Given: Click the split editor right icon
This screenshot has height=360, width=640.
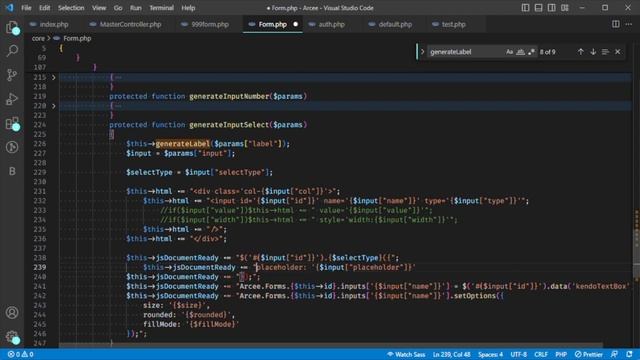Looking at the screenshot, I should [615, 24].
